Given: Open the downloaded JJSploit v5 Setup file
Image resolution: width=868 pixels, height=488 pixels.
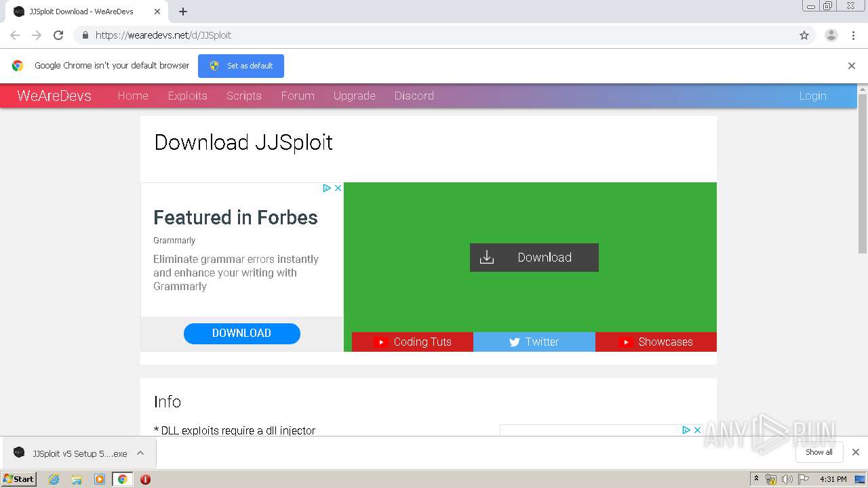Looking at the screenshot, I should [x=71, y=453].
